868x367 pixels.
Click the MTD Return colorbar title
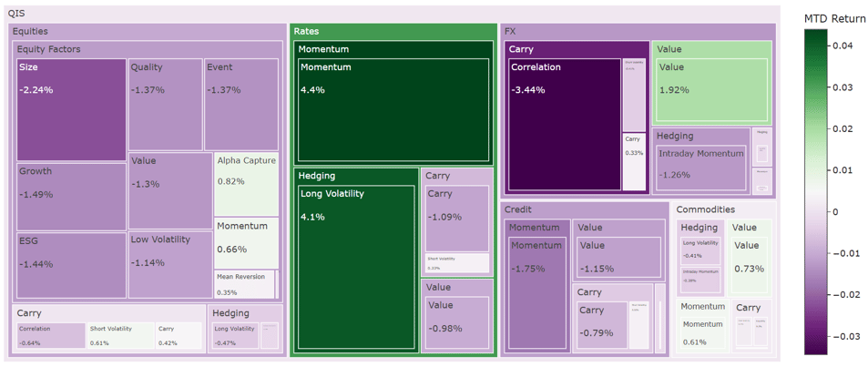834,18
